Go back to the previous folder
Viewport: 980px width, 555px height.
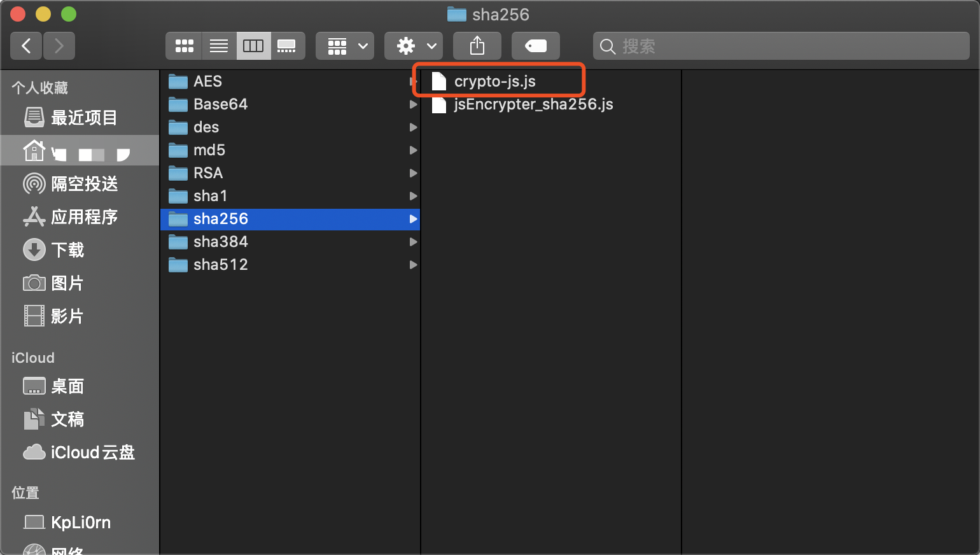point(26,46)
